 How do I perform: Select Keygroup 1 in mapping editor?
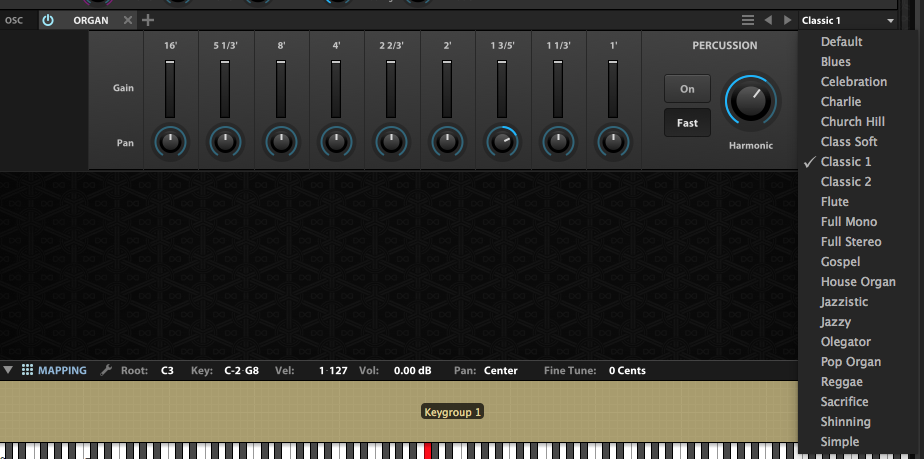[453, 412]
